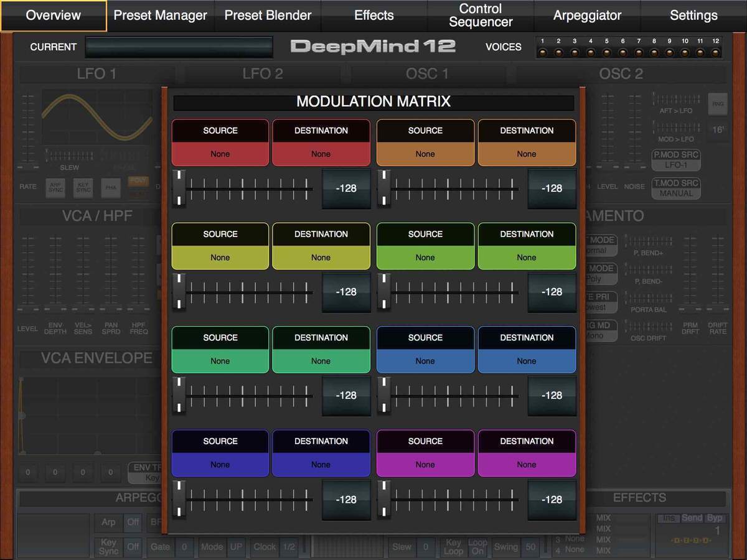Click the voice 12 LED indicator
This screenshot has height=560, width=747.
click(x=716, y=52)
